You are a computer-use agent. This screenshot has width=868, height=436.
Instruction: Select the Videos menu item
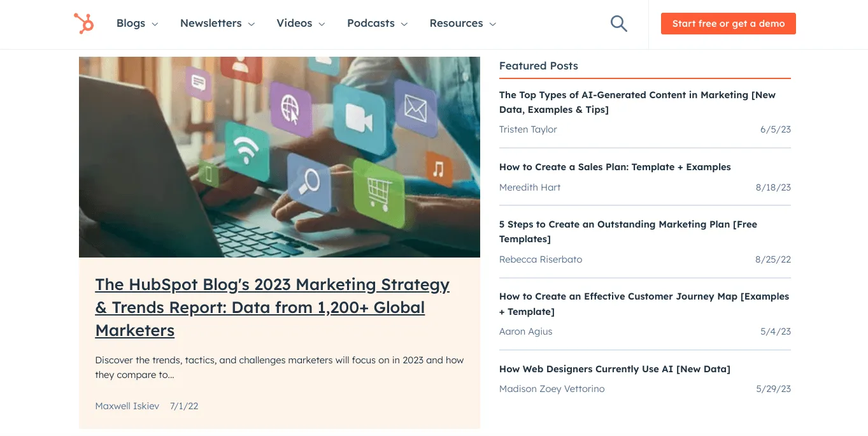(x=295, y=23)
